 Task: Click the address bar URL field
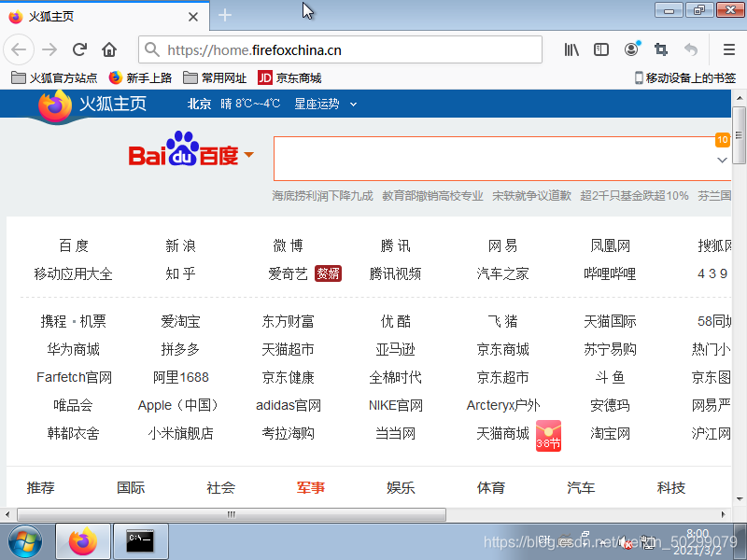[x=340, y=49]
